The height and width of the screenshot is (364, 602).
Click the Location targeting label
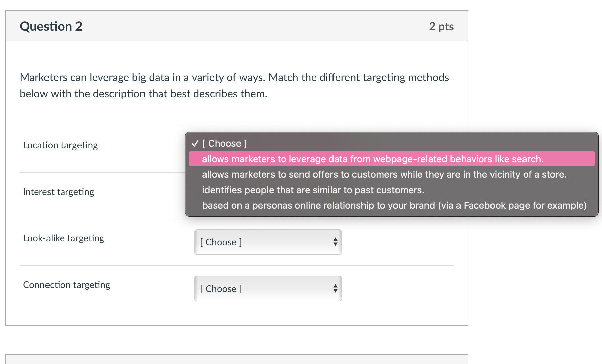[x=60, y=145]
